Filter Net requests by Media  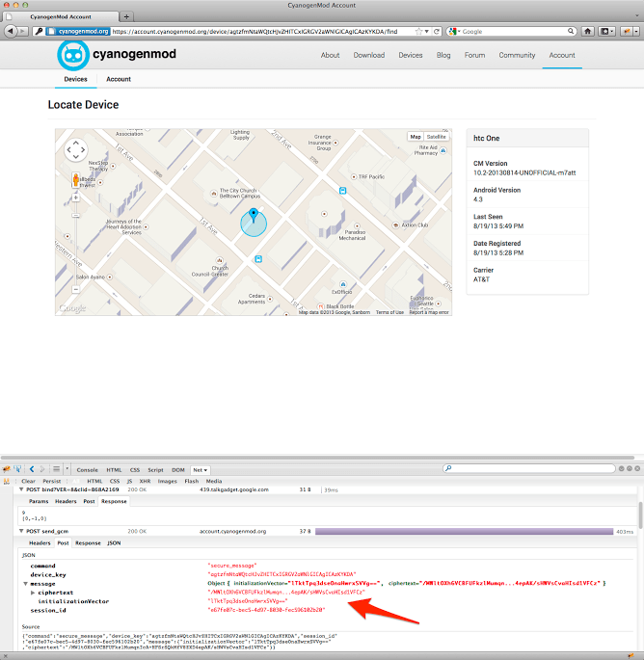coord(214,481)
